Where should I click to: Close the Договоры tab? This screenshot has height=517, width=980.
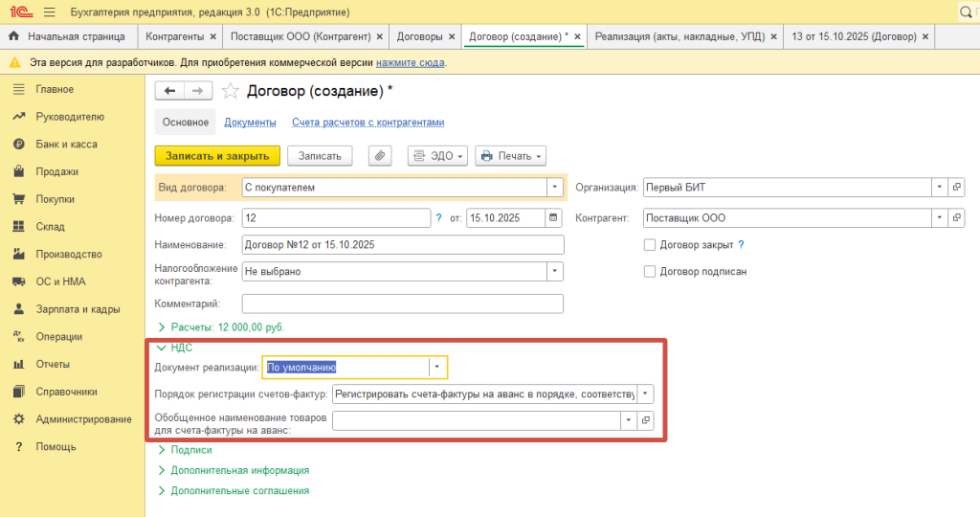pos(453,36)
